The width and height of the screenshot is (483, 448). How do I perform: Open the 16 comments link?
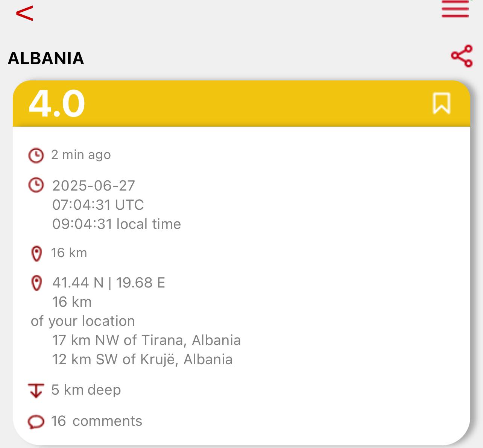[x=97, y=421]
